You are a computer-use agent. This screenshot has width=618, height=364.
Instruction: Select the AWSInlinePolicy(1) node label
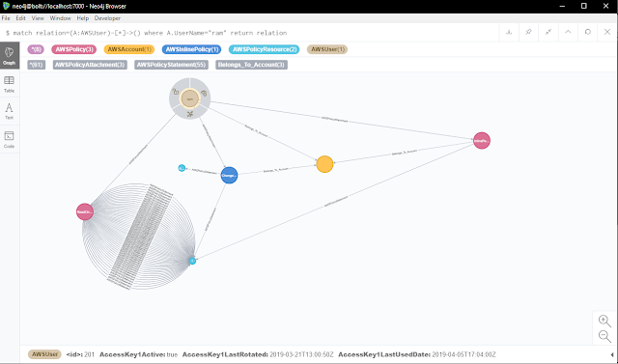click(191, 49)
